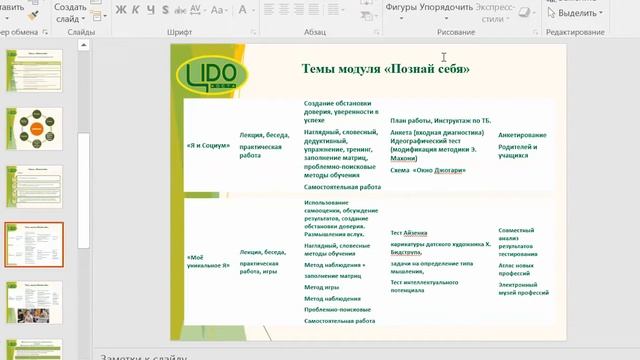Select the Format Painter brush icon

(33, 16)
